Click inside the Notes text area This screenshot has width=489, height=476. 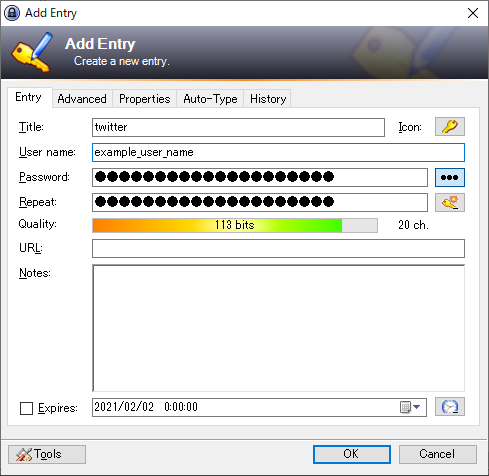click(x=278, y=328)
